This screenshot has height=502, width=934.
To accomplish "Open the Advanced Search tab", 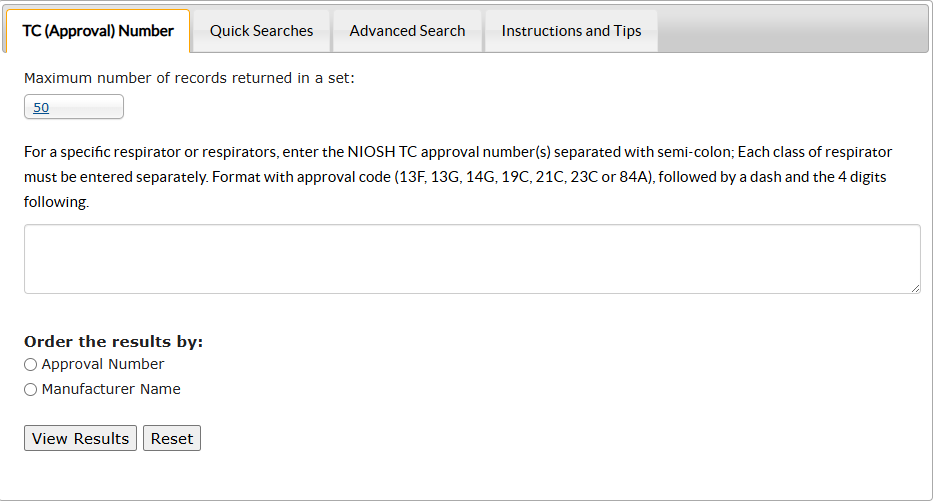I will pyautogui.click(x=407, y=31).
